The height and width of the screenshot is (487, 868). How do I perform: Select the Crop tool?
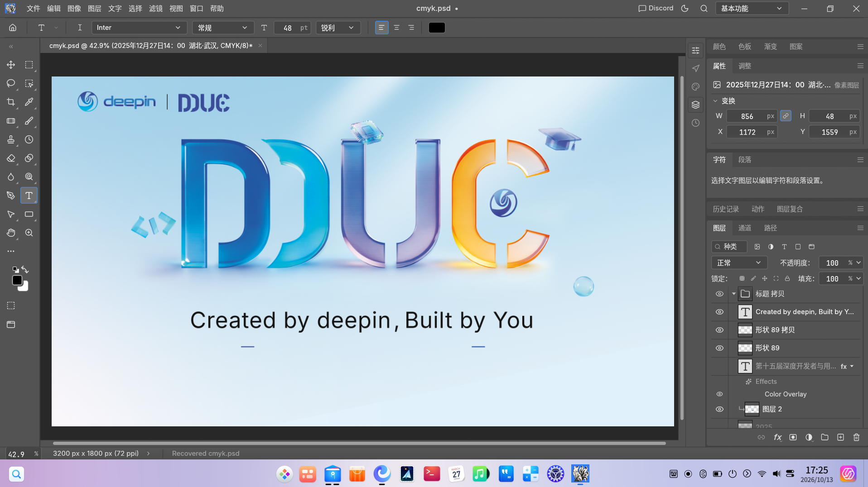point(11,102)
